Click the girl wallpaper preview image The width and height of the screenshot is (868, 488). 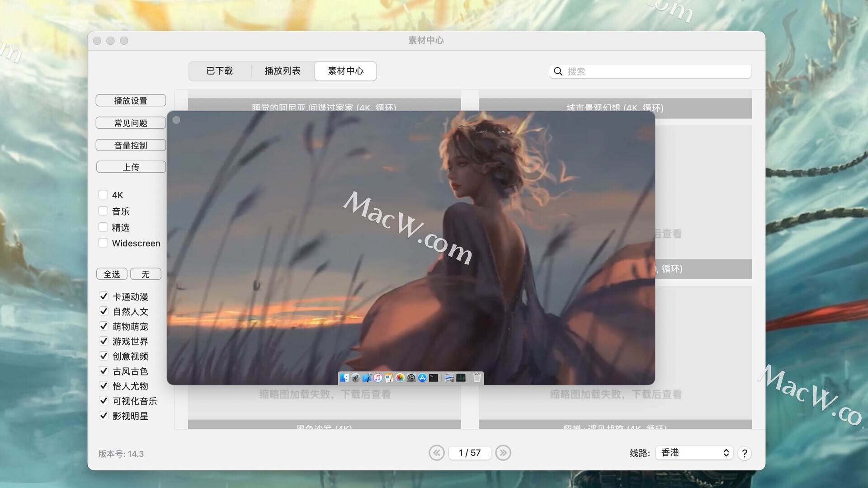click(x=410, y=248)
